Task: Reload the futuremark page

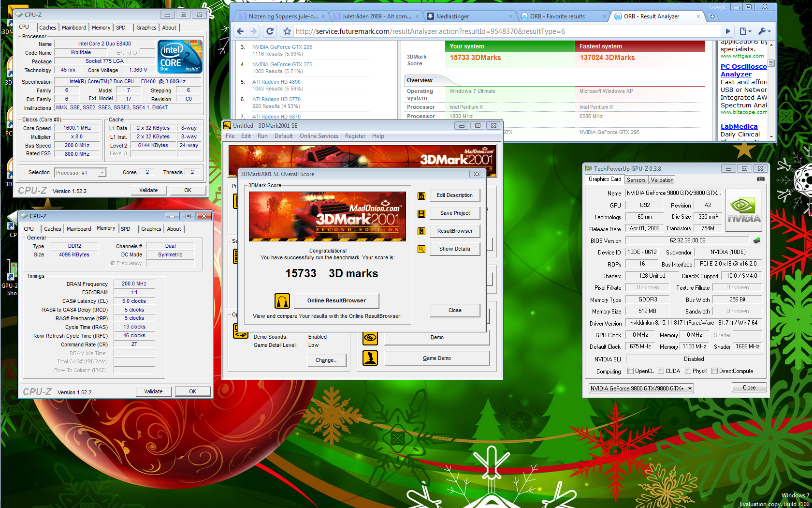Action: pyautogui.click(x=270, y=31)
